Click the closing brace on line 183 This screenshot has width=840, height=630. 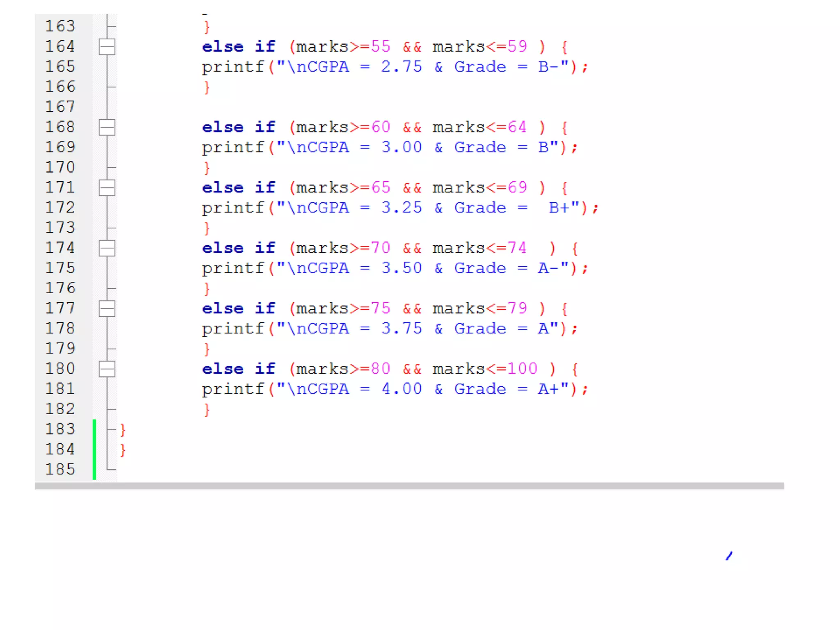(123, 429)
